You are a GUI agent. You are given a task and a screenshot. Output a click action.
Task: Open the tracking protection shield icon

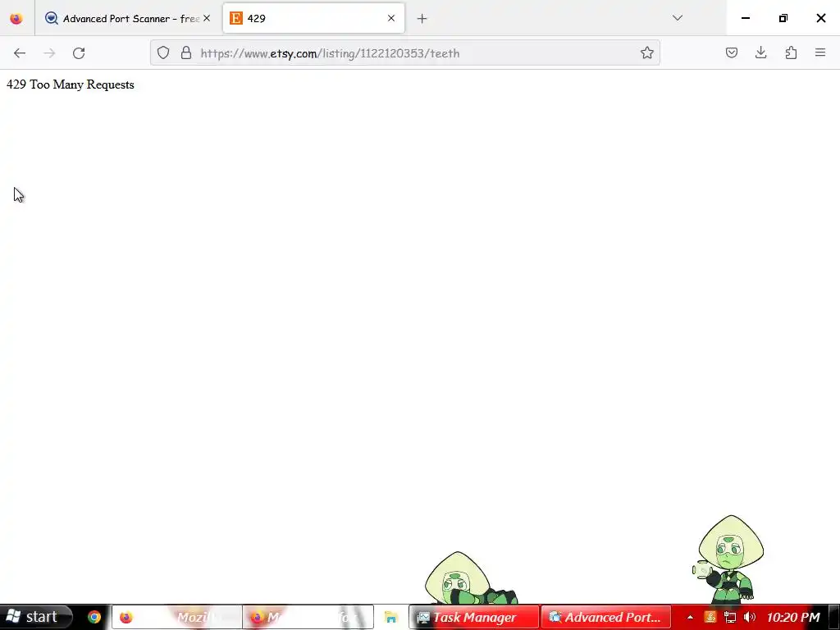(163, 52)
